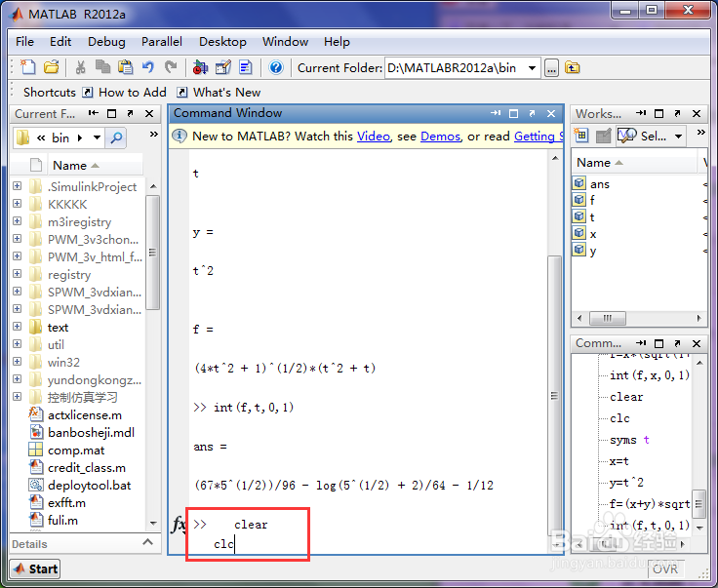Click the Current Folder list scrollbar
718x588 pixels.
coord(153,254)
